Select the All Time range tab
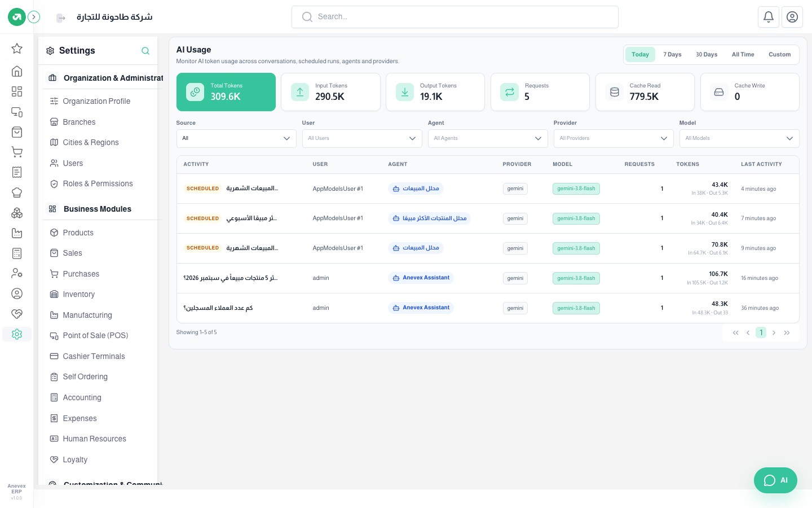Screen dimensions: 812x508 [x=743, y=55]
